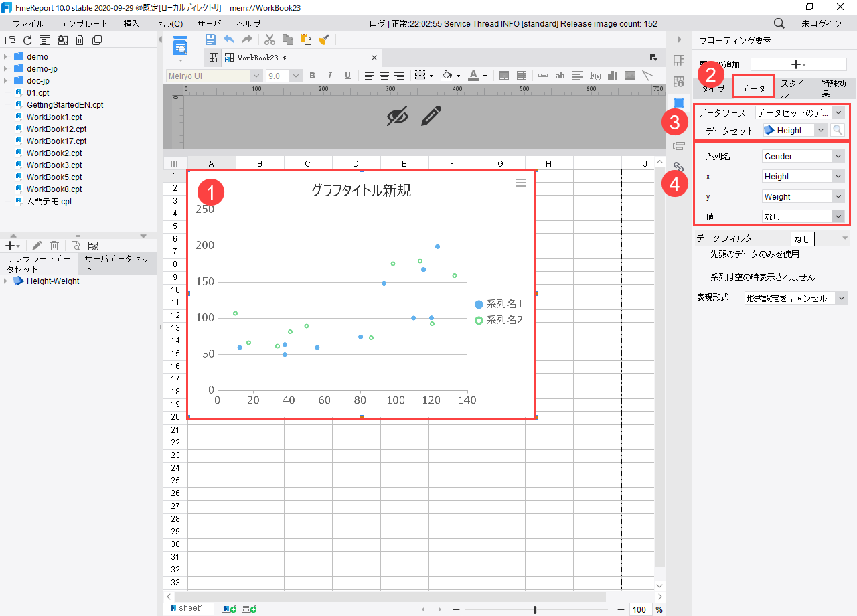This screenshot has height=616, width=857.
Task: Expand the demo folder
Action: coord(6,57)
